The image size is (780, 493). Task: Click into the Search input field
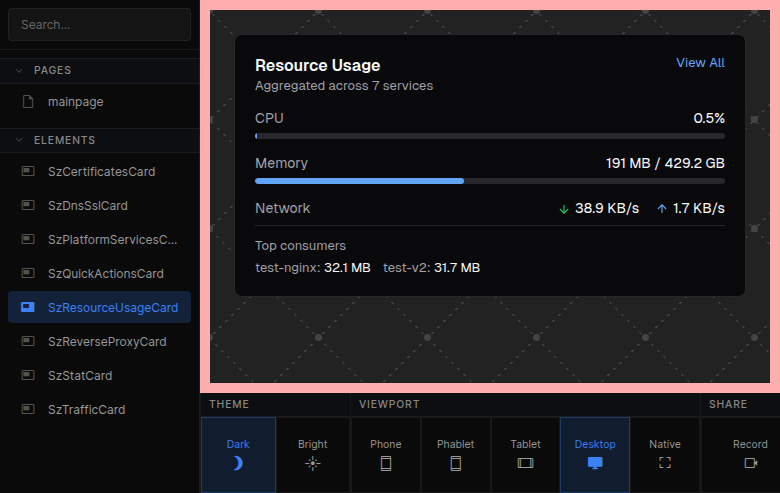[x=99, y=24]
